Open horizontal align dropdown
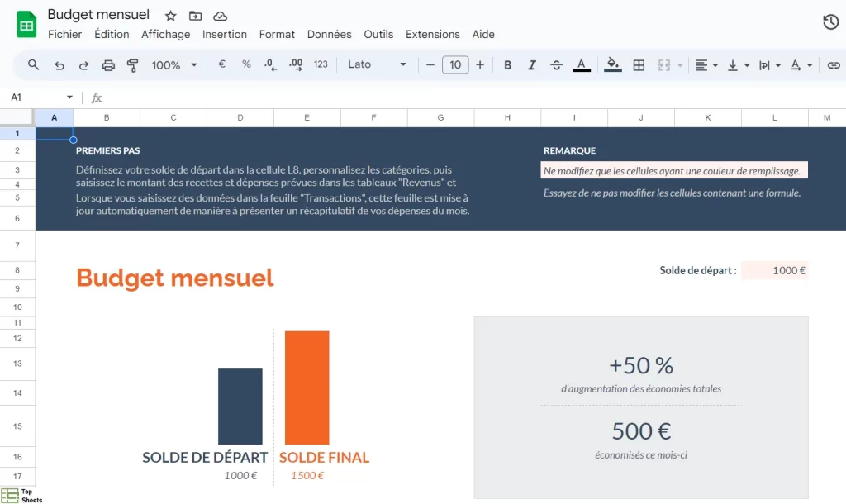The width and height of the screenshot is (846, 504). (x=706, y=65)
